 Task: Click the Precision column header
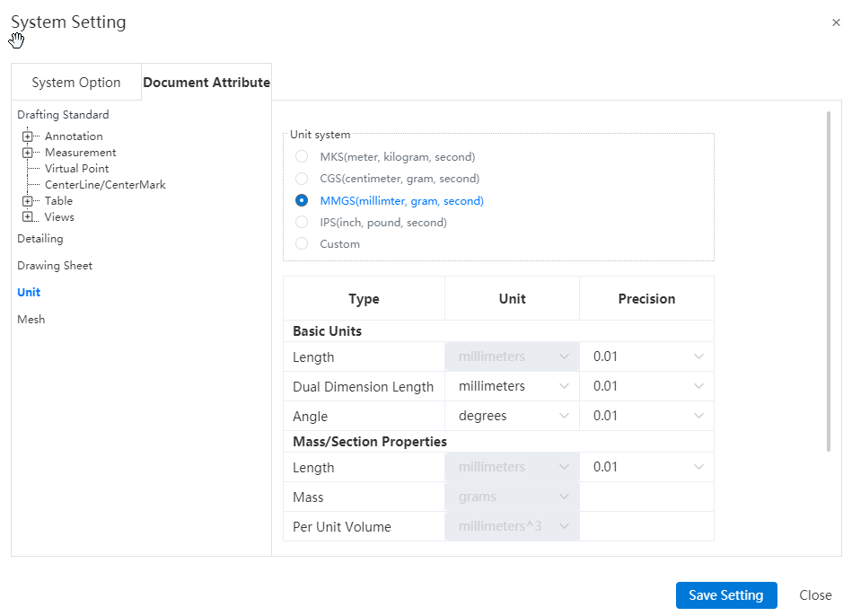646,298
